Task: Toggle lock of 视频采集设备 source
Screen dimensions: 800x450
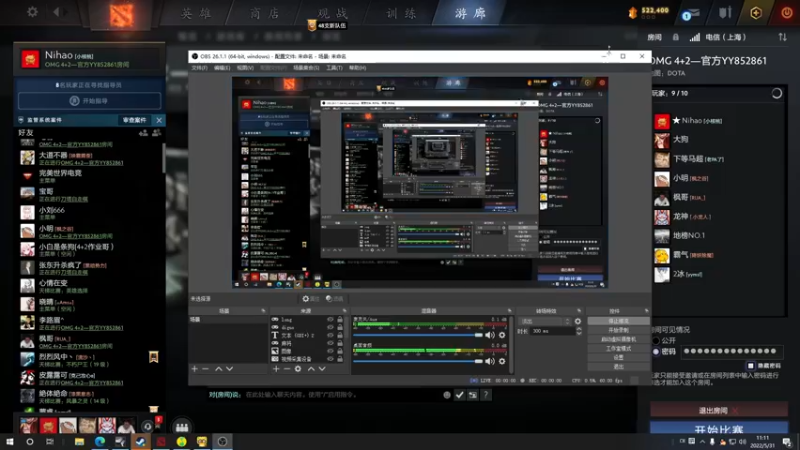Action: click(x=340, y=359)
